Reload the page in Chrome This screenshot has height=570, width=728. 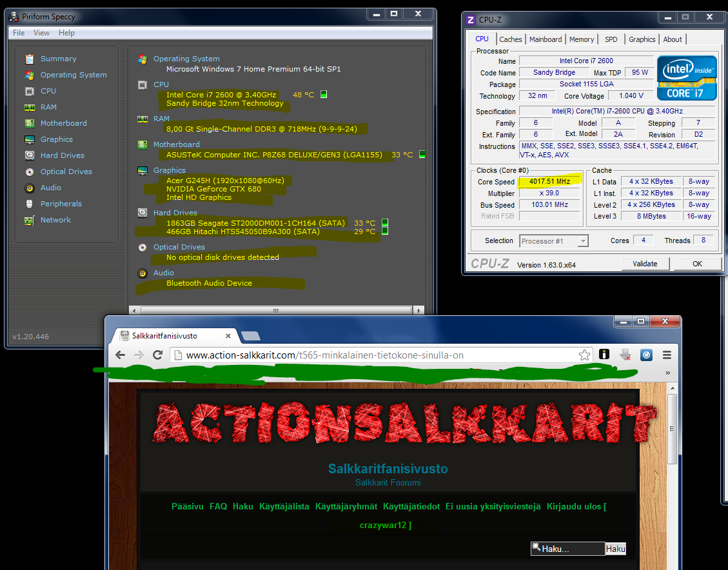[x=158, y=355]
